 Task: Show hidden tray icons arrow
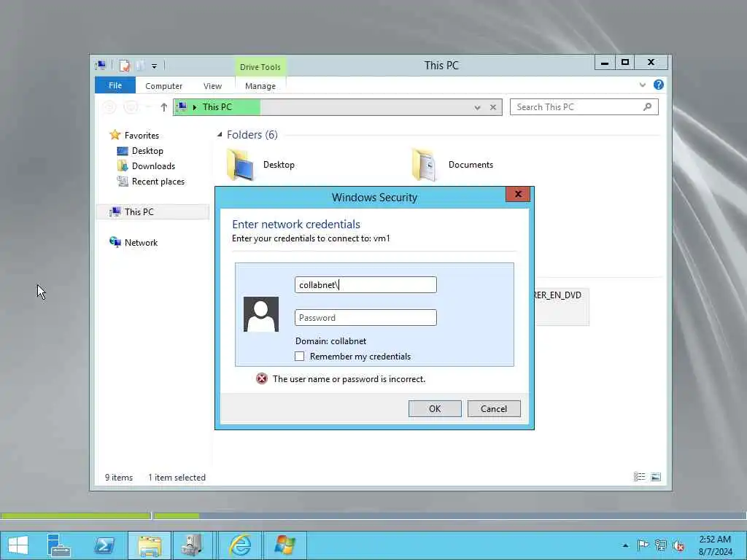click(x=625, y=545)
